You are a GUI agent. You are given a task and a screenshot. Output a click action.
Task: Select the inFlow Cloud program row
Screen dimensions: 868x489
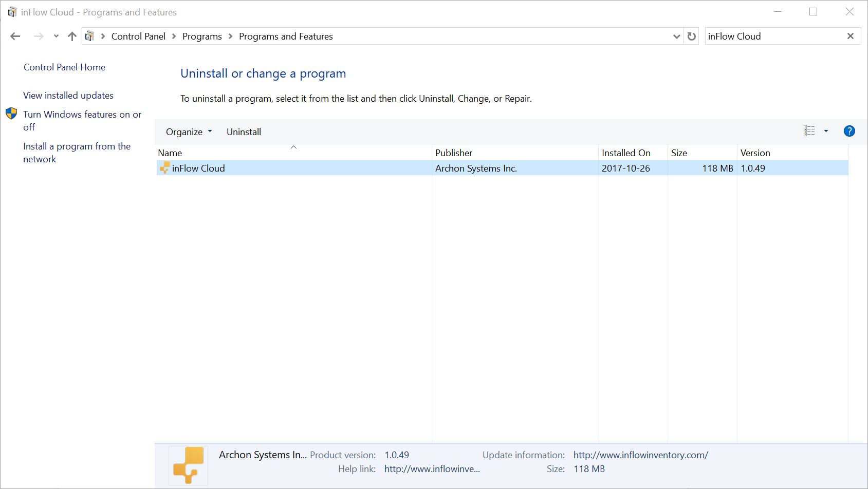pyautogui.click(x=502, y=168)
